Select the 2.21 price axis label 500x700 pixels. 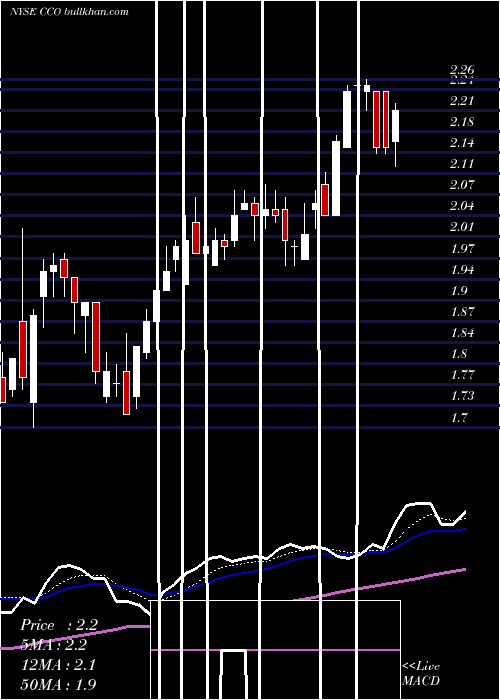(462, 101)
